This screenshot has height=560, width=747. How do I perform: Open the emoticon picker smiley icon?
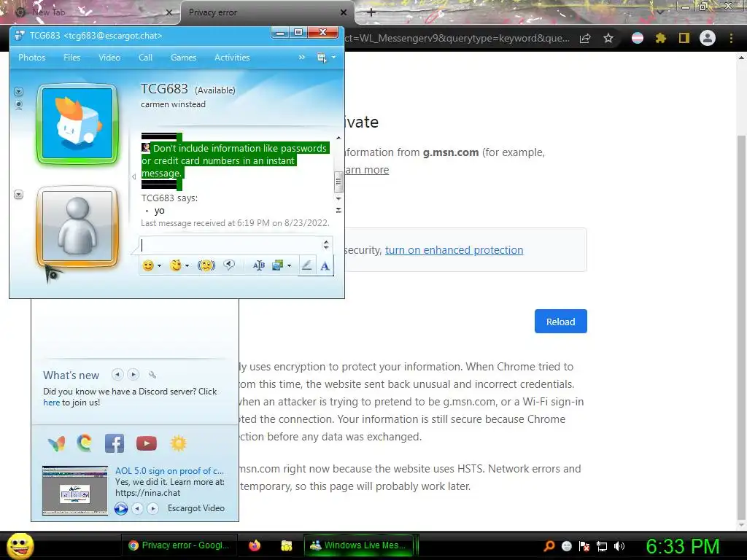[148, 265]
